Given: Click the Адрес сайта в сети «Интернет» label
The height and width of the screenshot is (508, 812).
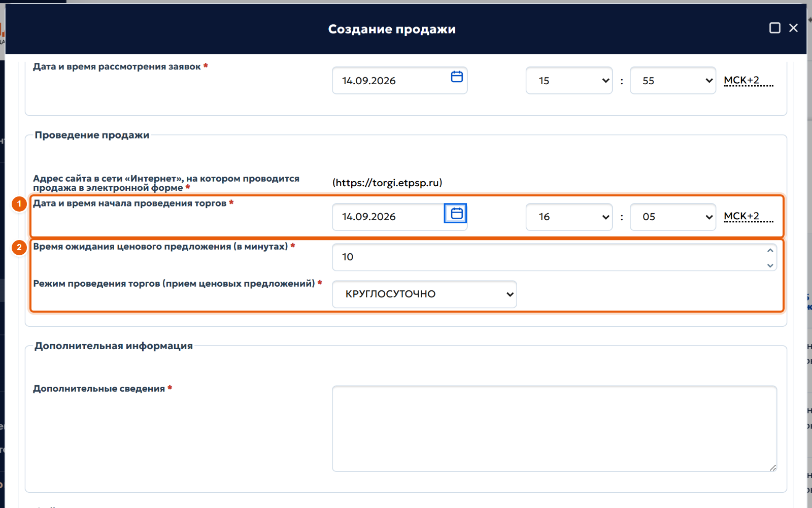Looking at the screenshot, I should [166, 183].
